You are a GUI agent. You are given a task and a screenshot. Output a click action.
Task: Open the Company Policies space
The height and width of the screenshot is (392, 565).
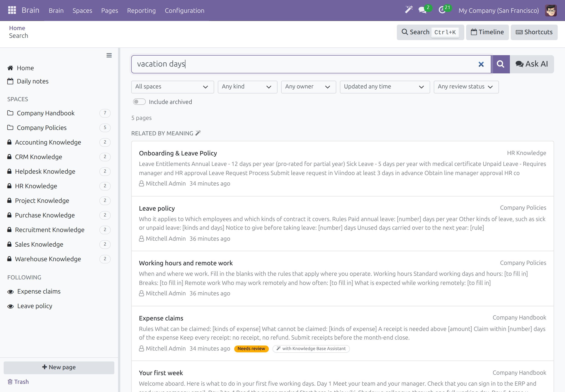59,128
